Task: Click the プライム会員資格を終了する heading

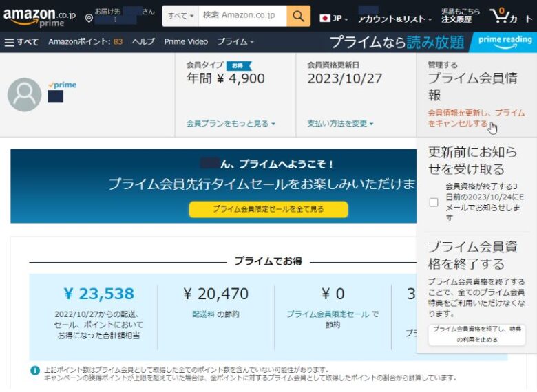Action: click(x=472, y=255)
